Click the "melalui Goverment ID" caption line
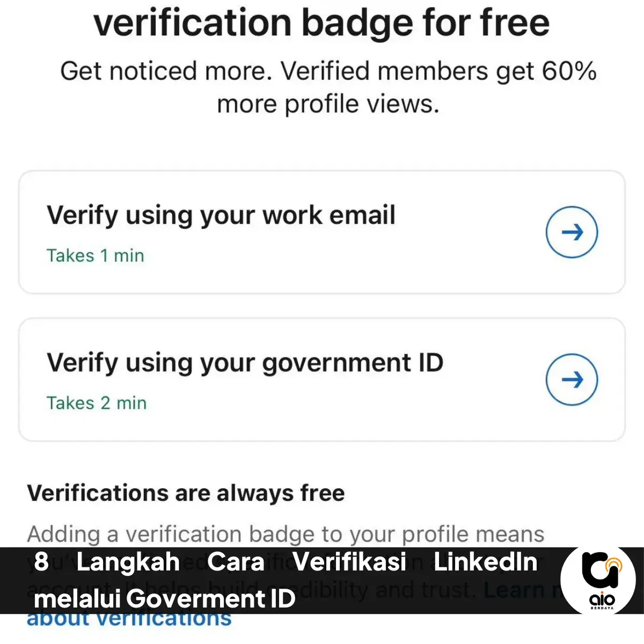This screenshot has width=644, height=644. click(164, 598)
